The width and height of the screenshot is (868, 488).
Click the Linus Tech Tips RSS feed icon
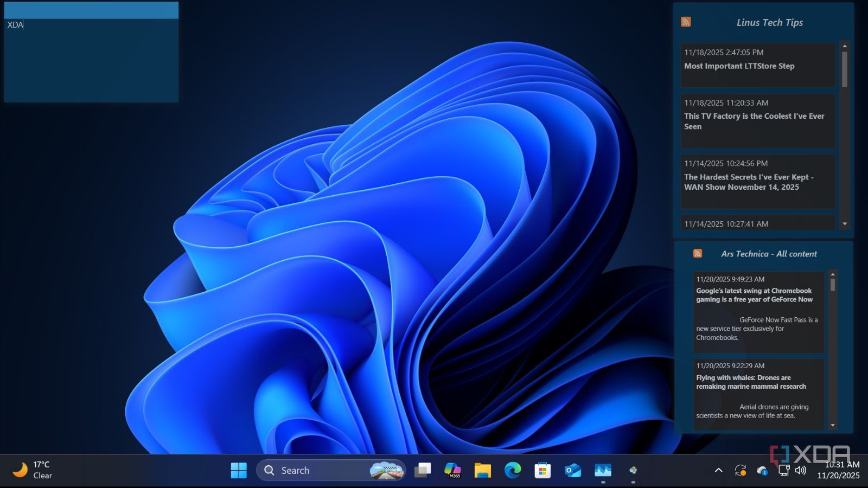[686, 22]
